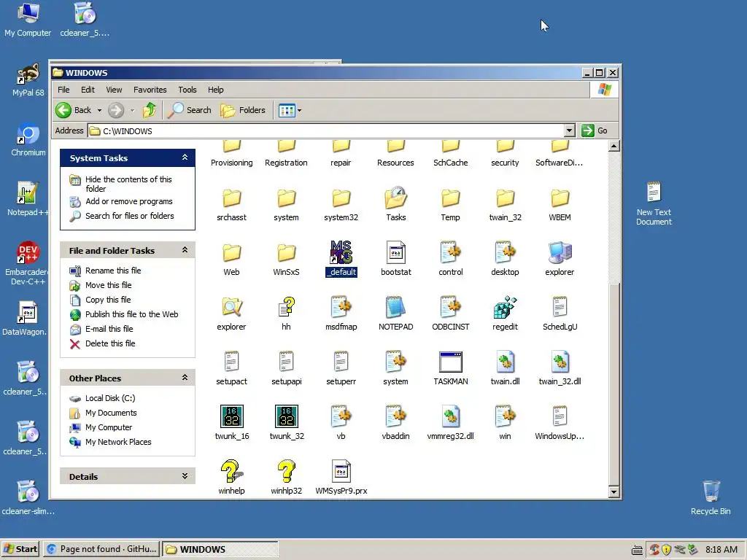The width and height of the screenshot is (747, 560).
Task: Select the NOTEPAD file icon
Action: coord(395,307)
